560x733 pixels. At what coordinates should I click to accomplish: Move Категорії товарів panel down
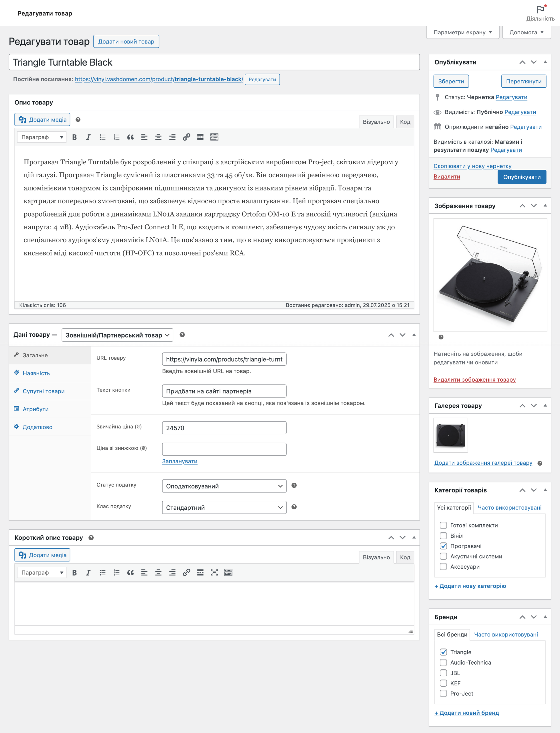(x=534, y=490)
